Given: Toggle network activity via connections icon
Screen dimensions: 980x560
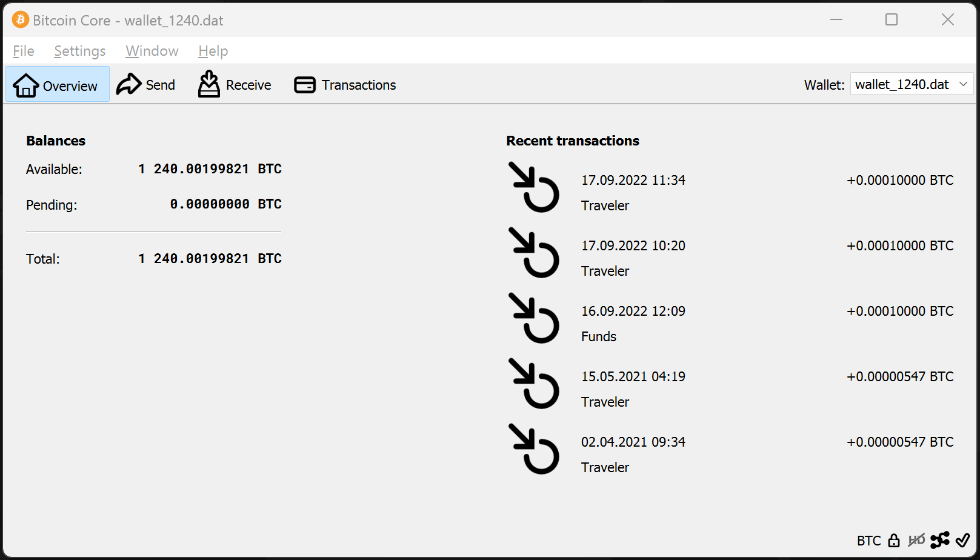Looking at the screenshot, I should [x=939, y=540].
